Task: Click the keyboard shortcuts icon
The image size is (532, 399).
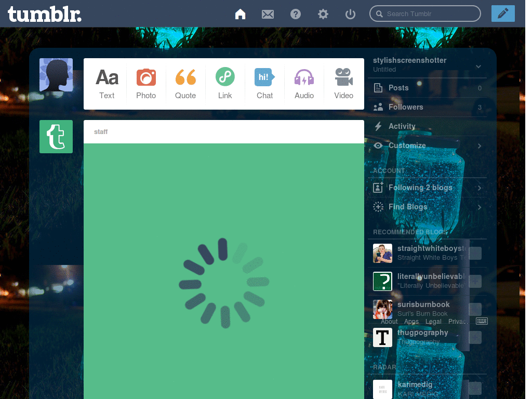Action: point(482,321)
